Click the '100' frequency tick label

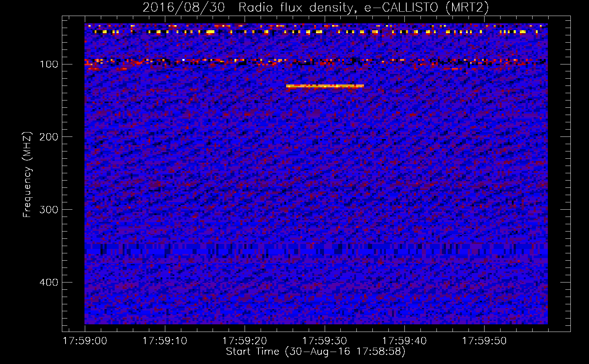[49, 64]
